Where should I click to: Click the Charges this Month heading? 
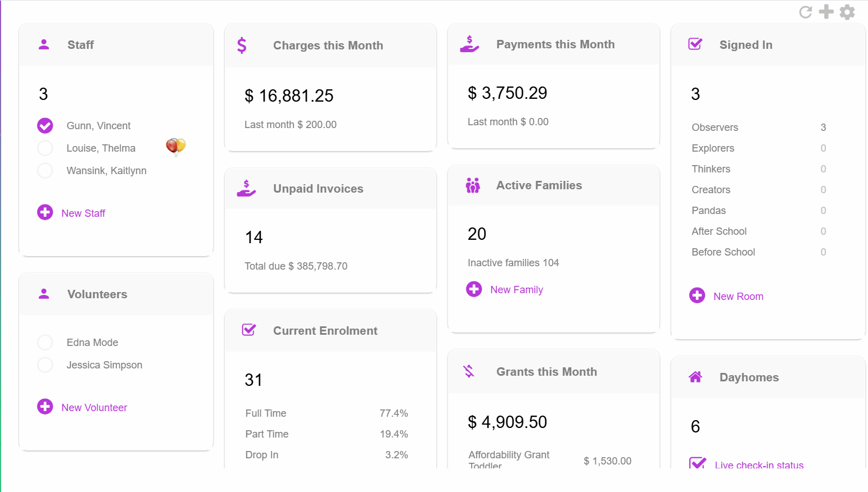(328, 45)
